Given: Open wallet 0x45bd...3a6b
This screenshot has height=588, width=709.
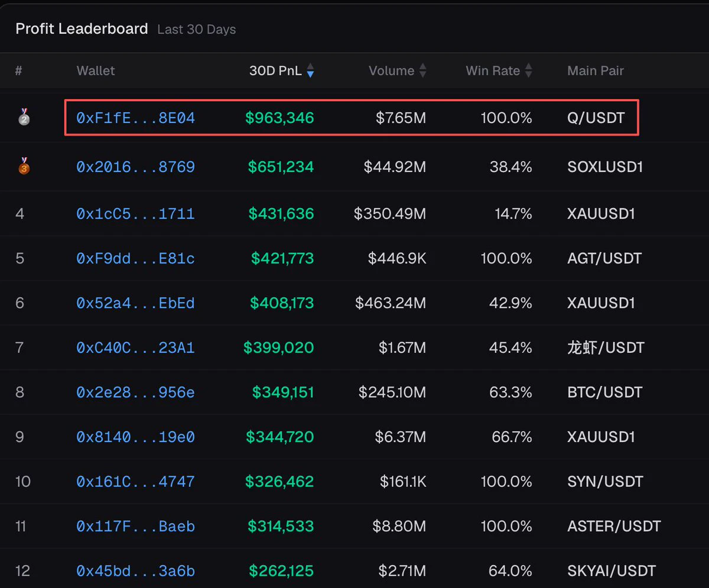Looking at the screenshot, I should (x=135, y=571).
